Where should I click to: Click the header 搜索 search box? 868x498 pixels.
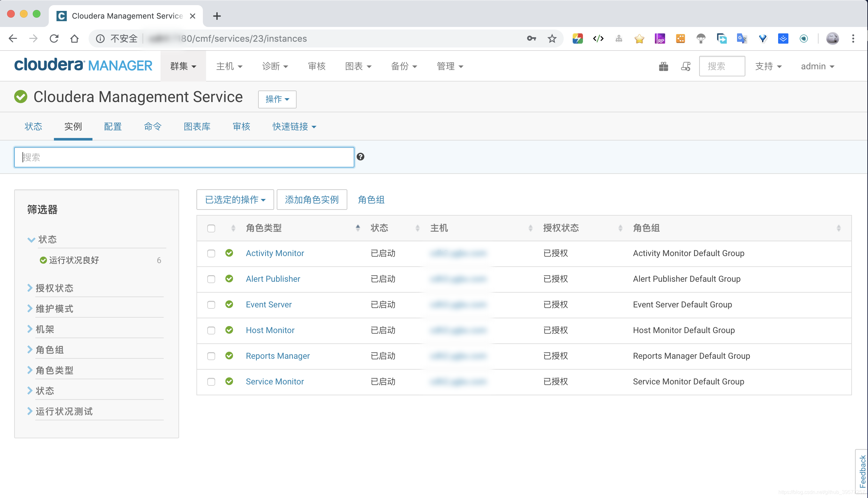722,66
